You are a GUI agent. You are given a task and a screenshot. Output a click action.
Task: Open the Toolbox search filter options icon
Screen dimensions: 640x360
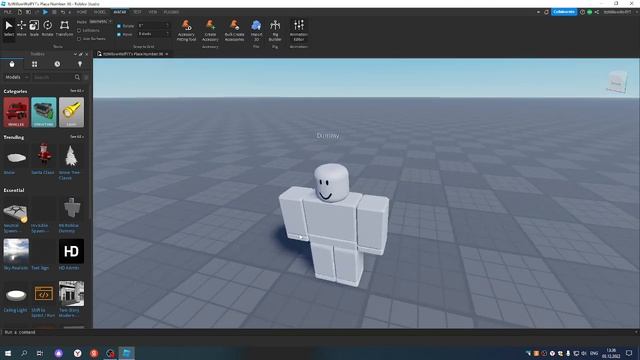coord(86,77)
